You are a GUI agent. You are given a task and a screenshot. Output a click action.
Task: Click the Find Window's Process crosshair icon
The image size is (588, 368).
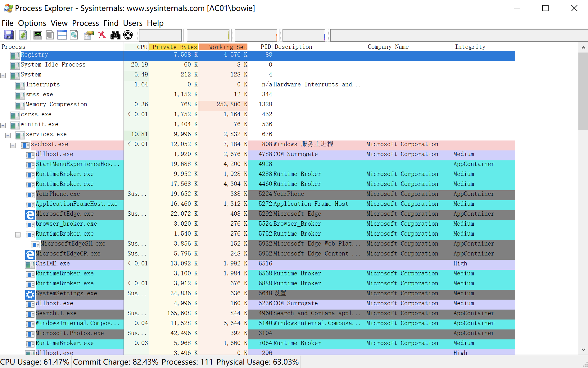tap(128, 35)
